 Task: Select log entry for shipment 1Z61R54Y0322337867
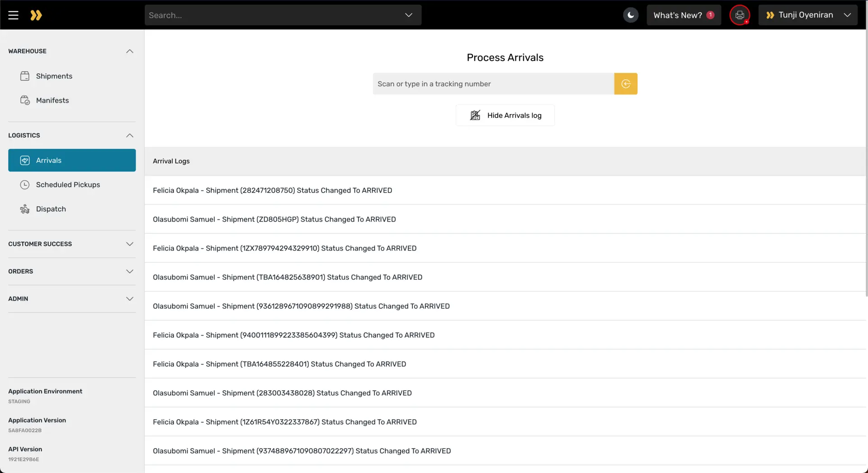click(505, 422)
